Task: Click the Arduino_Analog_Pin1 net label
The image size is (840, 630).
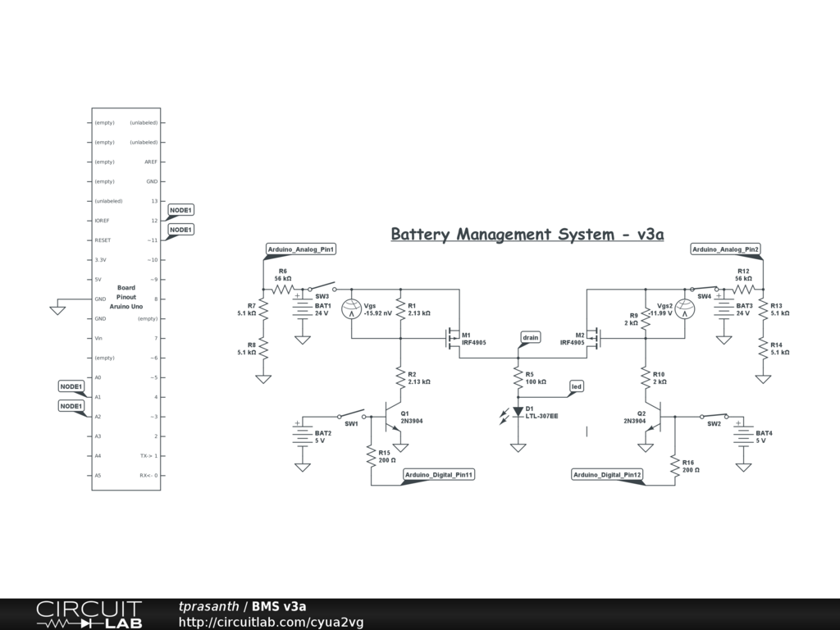Action: (301, 249)
